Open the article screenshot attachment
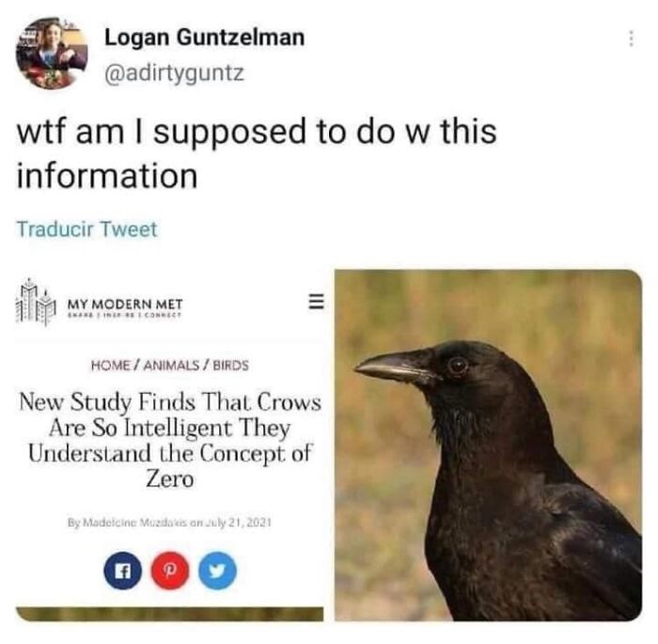The height and width of the screenshot is (644, 658). pyautogui.click(x=169, y=445)
